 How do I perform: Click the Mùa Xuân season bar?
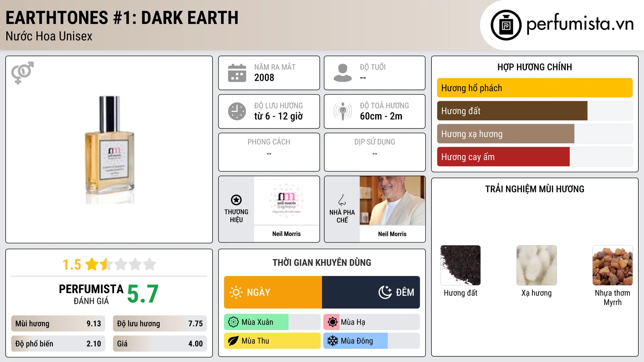[x=272, y=322]
